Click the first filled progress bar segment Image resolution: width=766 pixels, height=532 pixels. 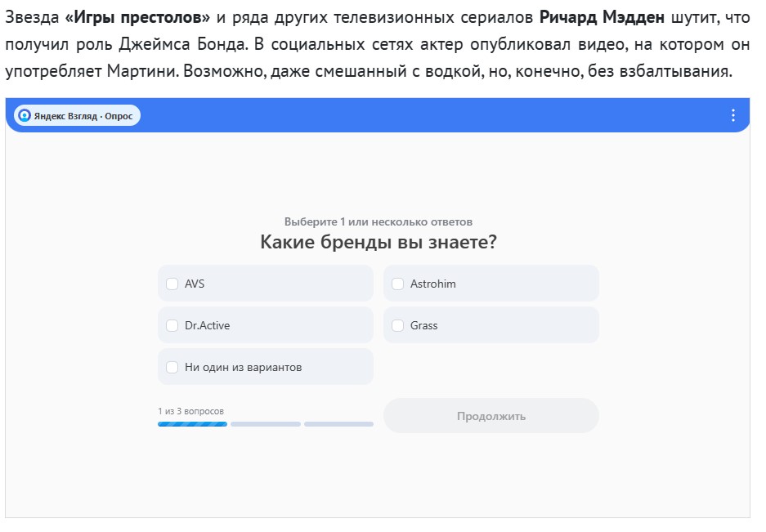(192, 424)
